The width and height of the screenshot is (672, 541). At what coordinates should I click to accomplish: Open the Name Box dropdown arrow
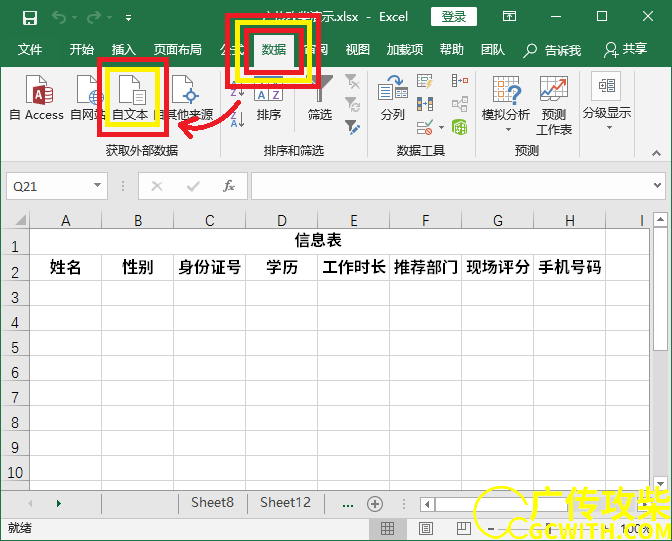(97, 186)
